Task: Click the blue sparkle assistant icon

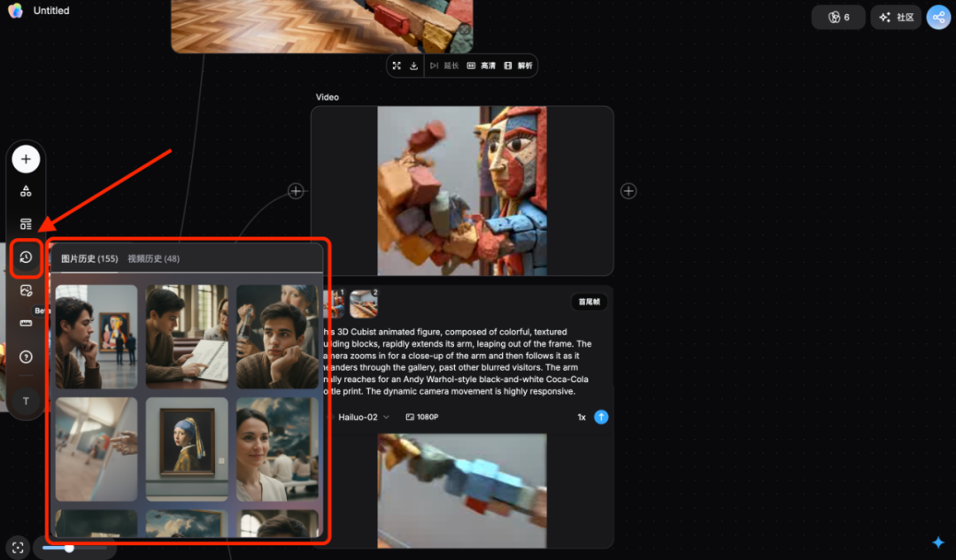Action: pos(938,542)
